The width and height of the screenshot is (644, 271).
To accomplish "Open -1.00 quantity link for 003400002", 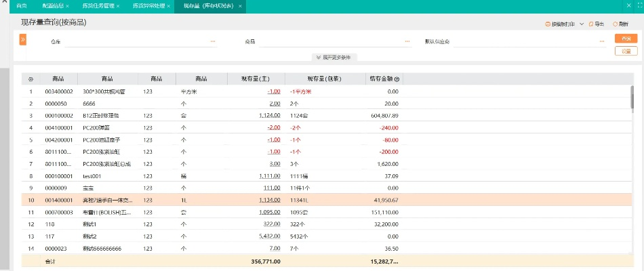I will point(274,92).
